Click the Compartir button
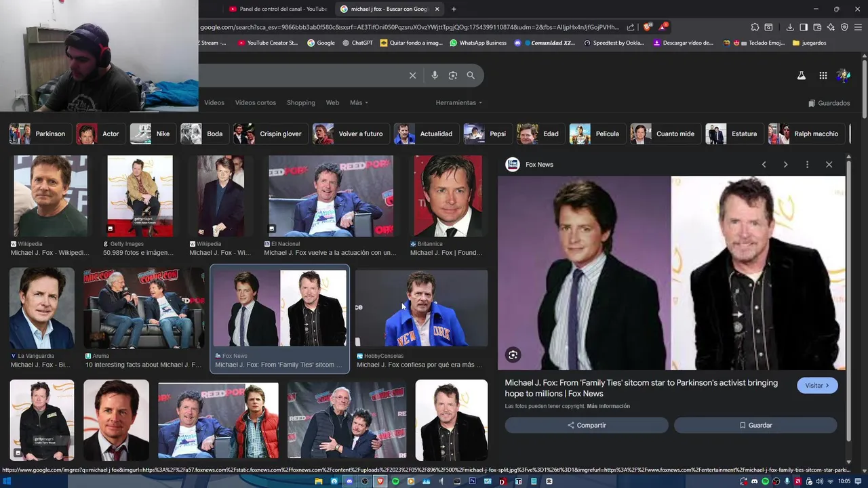Screen dimensions: 868x488 (x=587, y=425)
